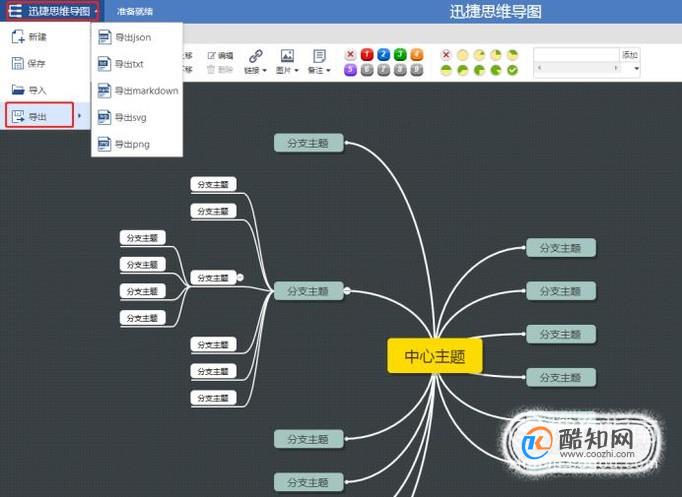Click the 图片 picture icon
This screenshot has height=497, width=682.
click(x=287, y=56)
